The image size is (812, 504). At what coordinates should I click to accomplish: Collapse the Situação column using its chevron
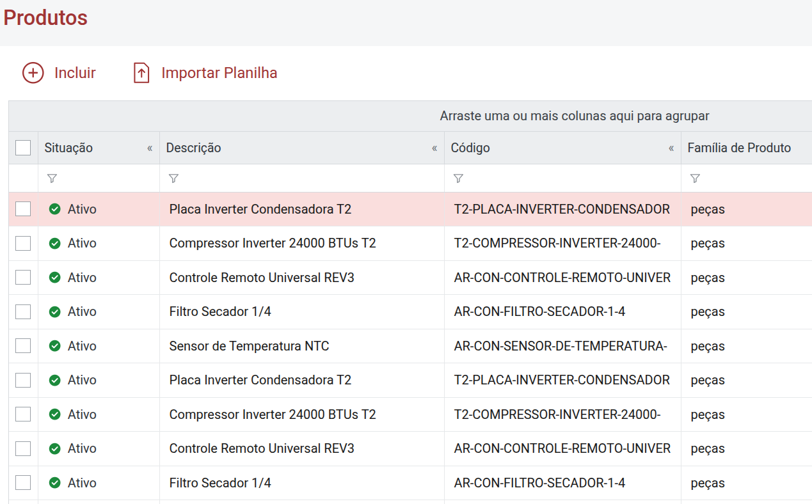(x=150, y=148)
